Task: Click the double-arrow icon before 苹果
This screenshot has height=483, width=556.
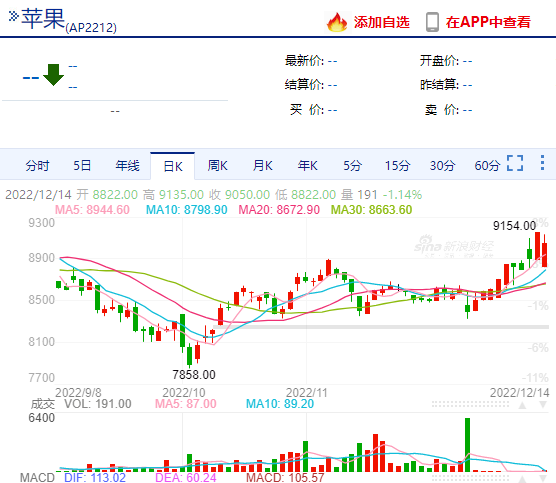Action: pos(13,16)
